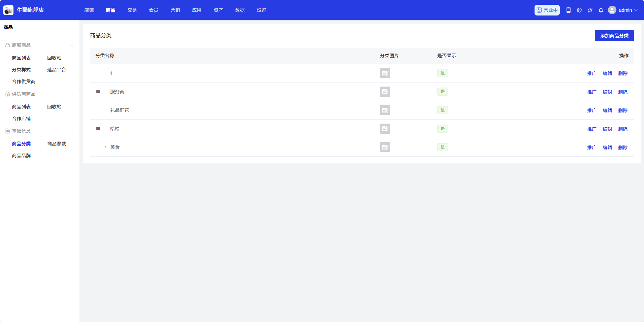
Task: Delete the 礼品鲜花 category
Action: tap(623, 110)
